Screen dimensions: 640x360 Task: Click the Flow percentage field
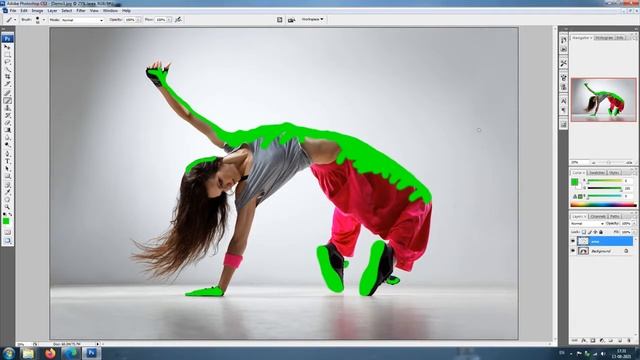161,20
